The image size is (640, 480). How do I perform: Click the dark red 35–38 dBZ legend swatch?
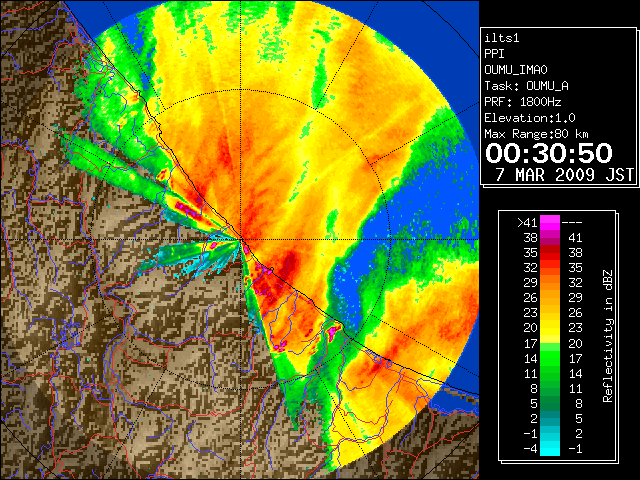(550, 253)
